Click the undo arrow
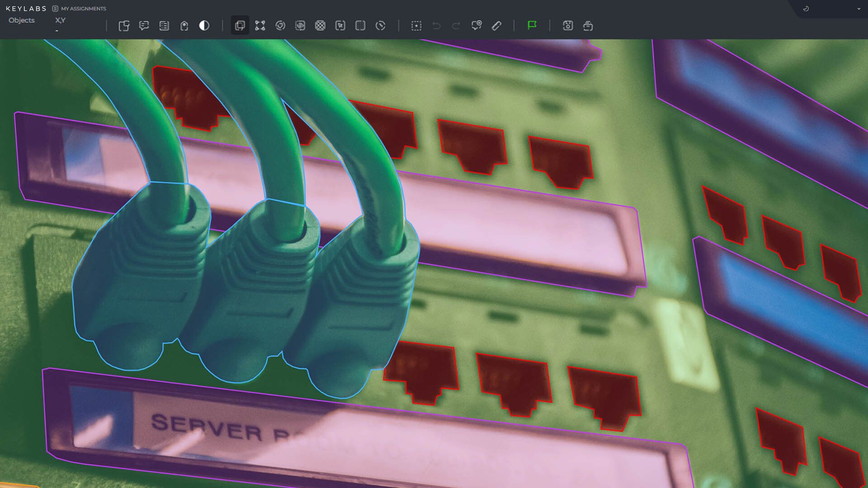Screen dimensions: 868x488 click(x=436, y=26)
